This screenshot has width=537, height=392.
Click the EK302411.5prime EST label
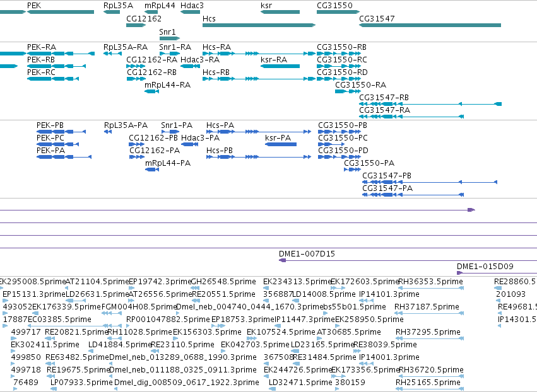point(45,345)
